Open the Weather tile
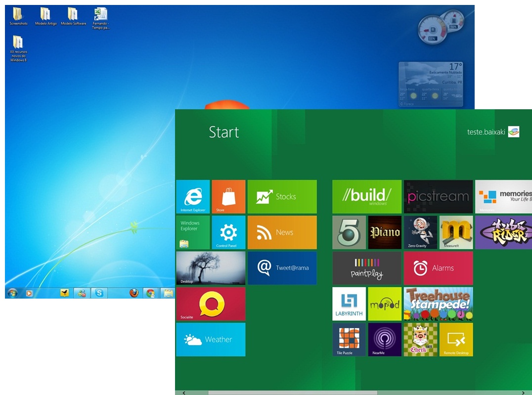Image resolution: width=532 pixels, height=395 pixels. click(211, 339)
